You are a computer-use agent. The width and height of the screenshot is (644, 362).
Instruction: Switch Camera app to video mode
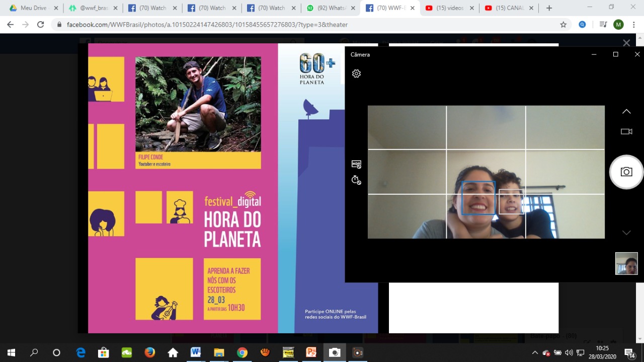pos(626,131)
